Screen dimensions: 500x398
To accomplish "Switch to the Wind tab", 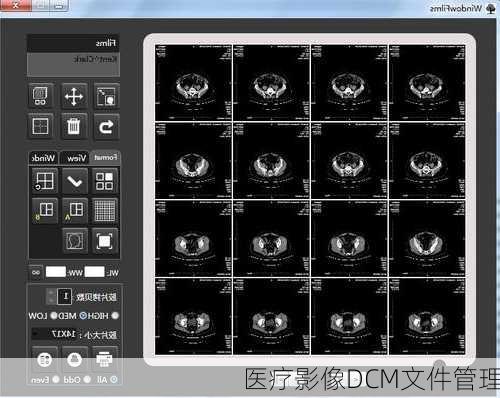I will tap(43, 158).
